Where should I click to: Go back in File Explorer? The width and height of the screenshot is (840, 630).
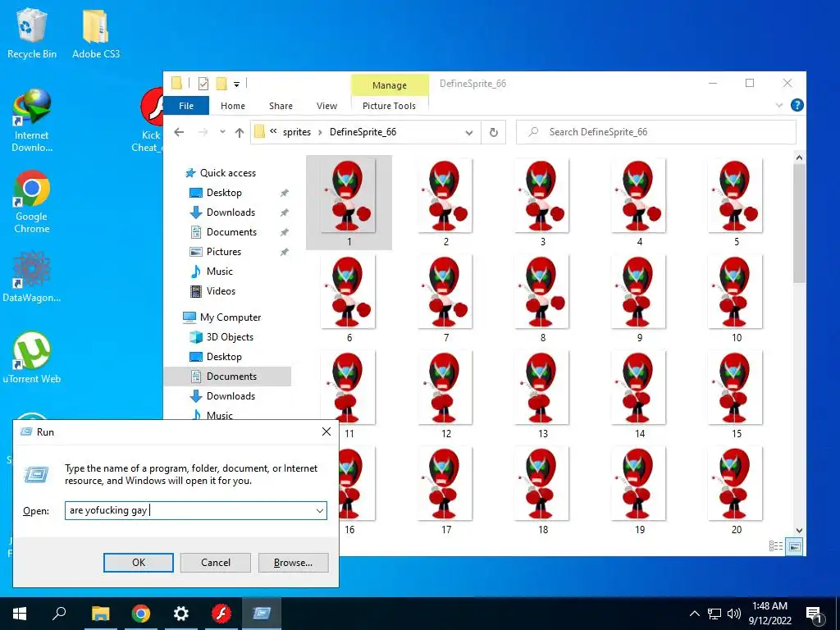[179, 132]
